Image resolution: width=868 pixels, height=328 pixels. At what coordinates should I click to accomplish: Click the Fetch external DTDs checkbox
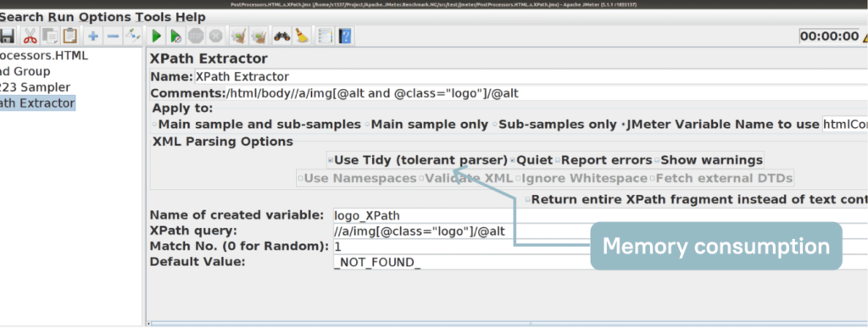[x=653, y=179]
